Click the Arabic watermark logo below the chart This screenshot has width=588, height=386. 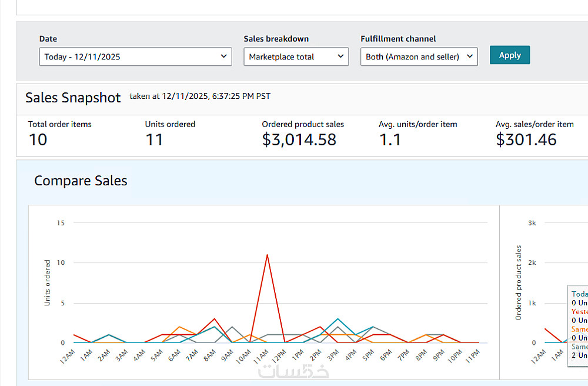point(294,371)
